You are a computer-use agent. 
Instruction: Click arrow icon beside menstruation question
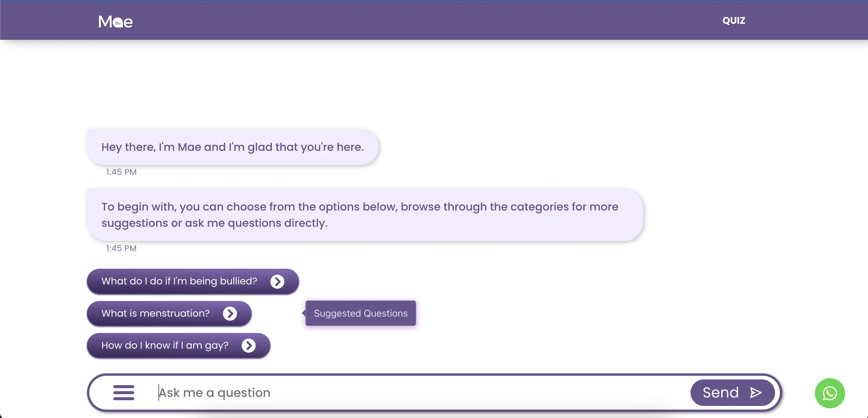[x=230, y=314]
